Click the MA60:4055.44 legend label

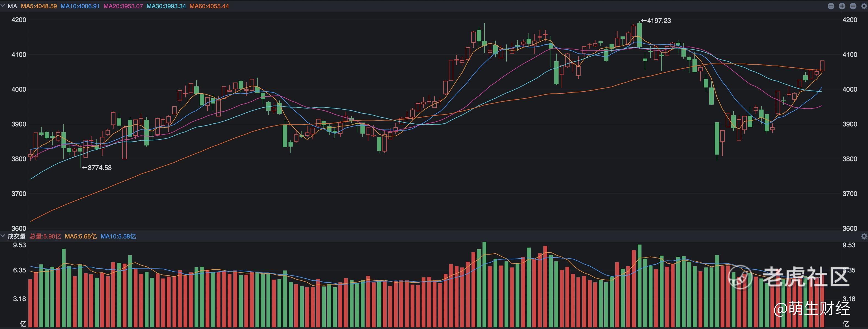(x=209, y=6)
